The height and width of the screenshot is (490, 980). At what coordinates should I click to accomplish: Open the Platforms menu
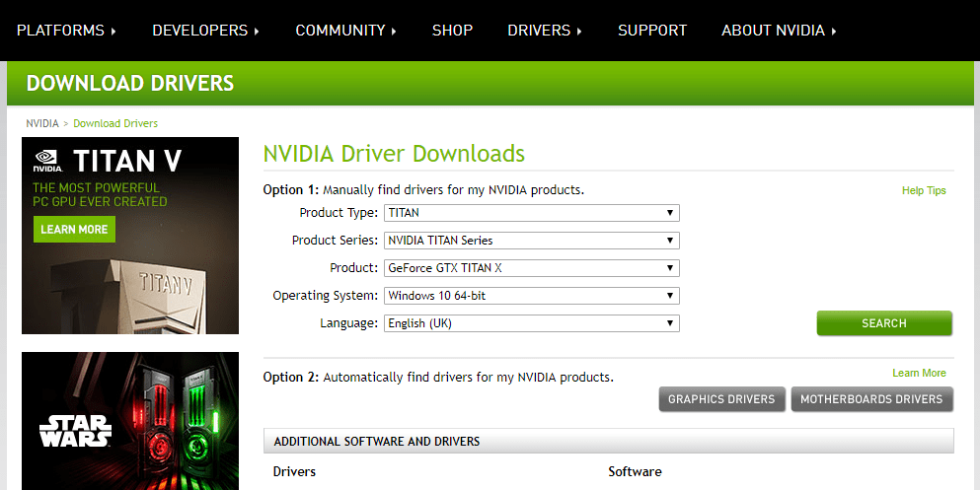pyautogui.click(x=66, y=31)
